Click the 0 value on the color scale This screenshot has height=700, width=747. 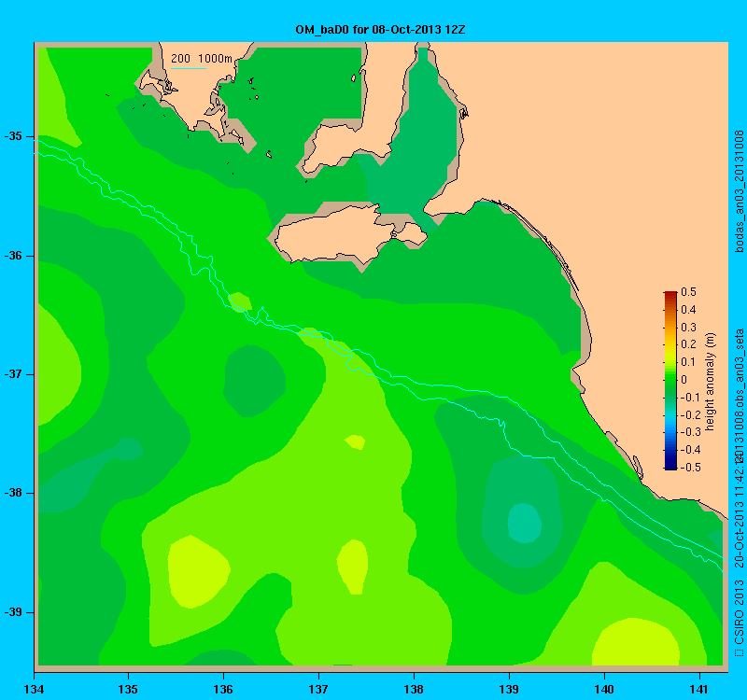click(684, 380)
